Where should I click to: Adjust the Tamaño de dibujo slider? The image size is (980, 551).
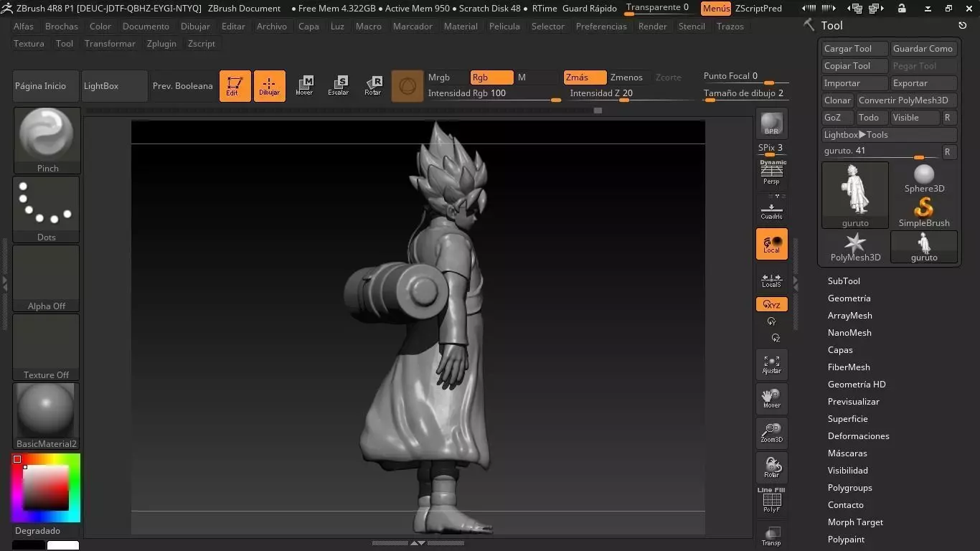click(746, 94)
